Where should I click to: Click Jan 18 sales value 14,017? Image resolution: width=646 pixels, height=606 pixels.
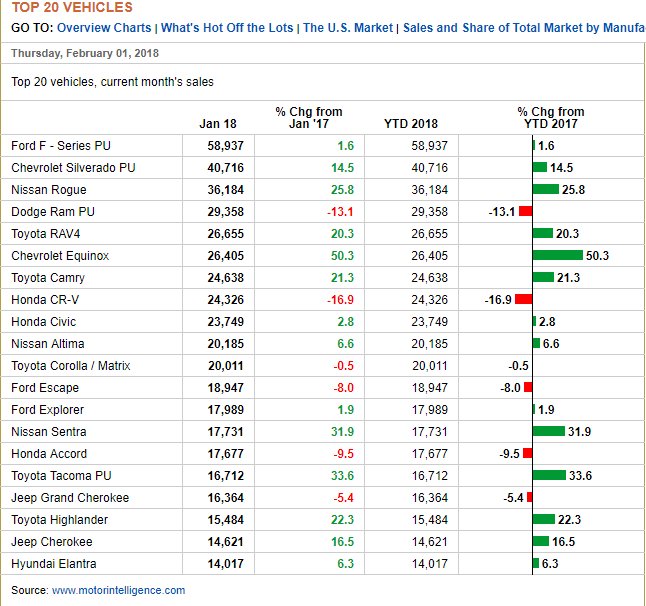[x=225, y=564]
